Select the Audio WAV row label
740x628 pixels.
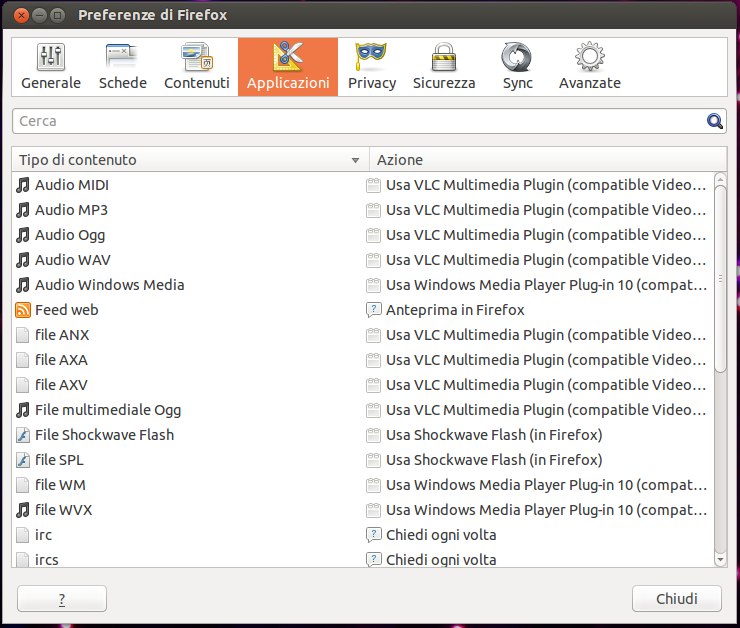(73, 260)
